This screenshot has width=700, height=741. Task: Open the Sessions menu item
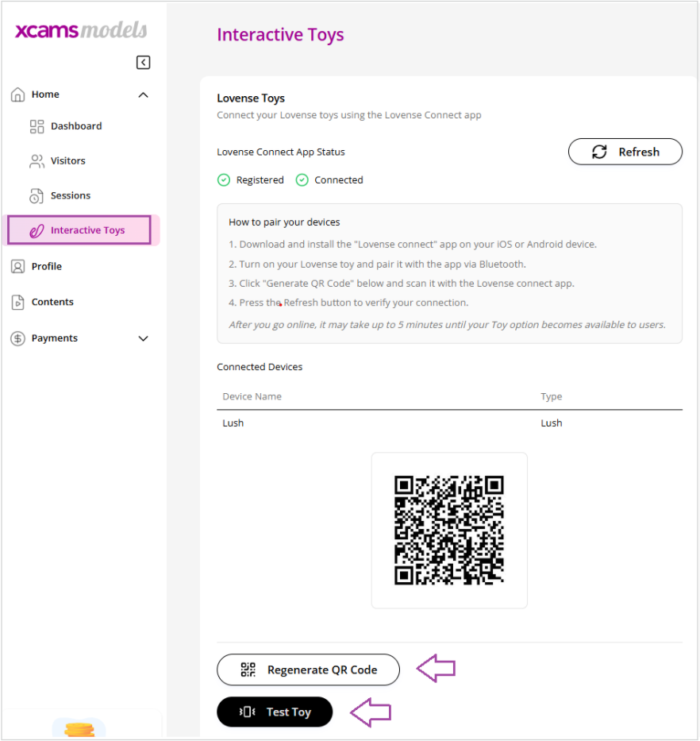click(x=71, y=195)
